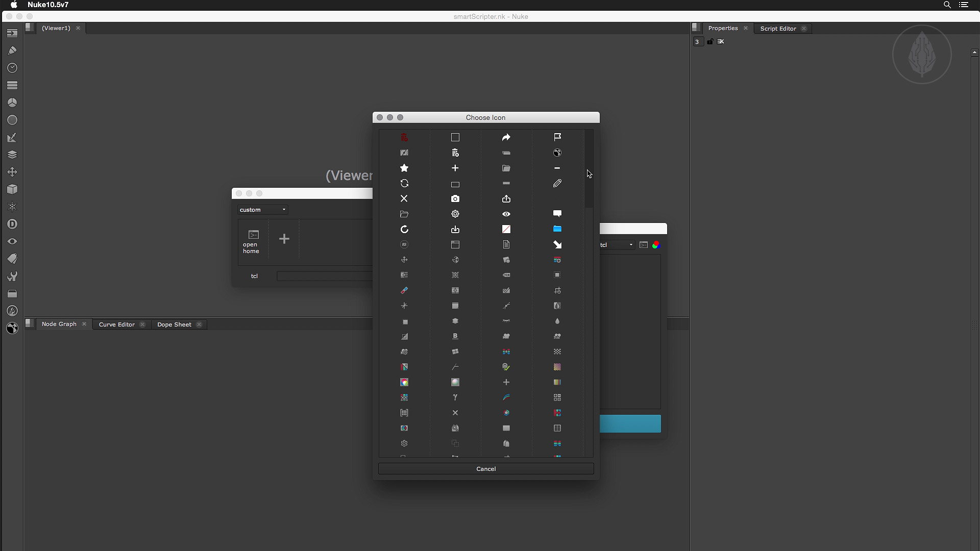Open the custom dropdown menu

263,210
